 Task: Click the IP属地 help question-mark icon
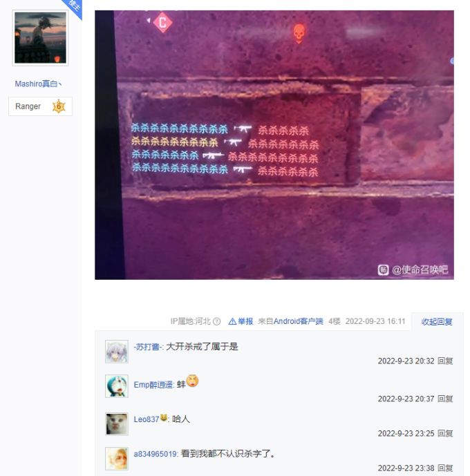click(217, 321)
